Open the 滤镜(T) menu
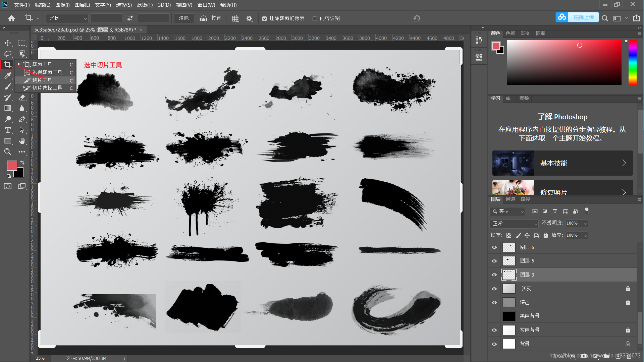Image resolution: width=644 pixels, height=362 pixels. [145, 5]
